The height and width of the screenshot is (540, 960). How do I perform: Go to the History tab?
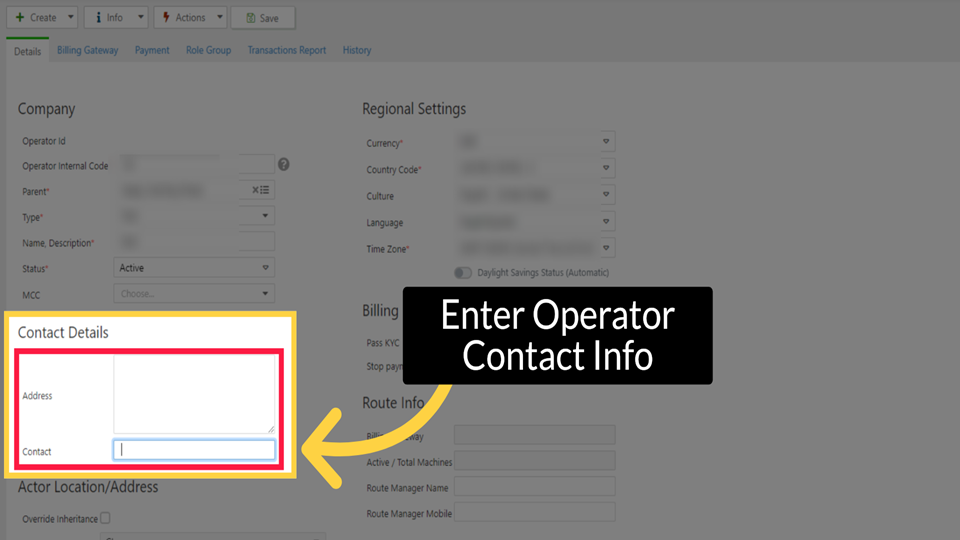[357, 50]
